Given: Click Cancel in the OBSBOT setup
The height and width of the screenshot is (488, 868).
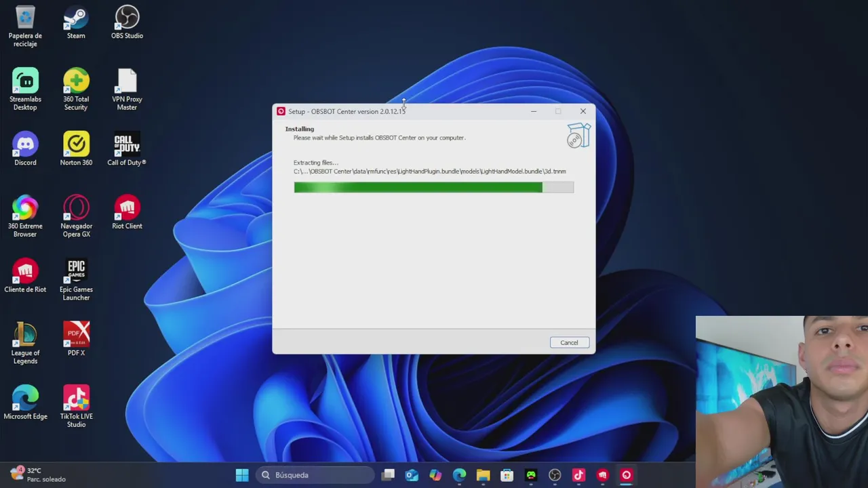Looking at the screenshot, I should (x=569, y=342).
